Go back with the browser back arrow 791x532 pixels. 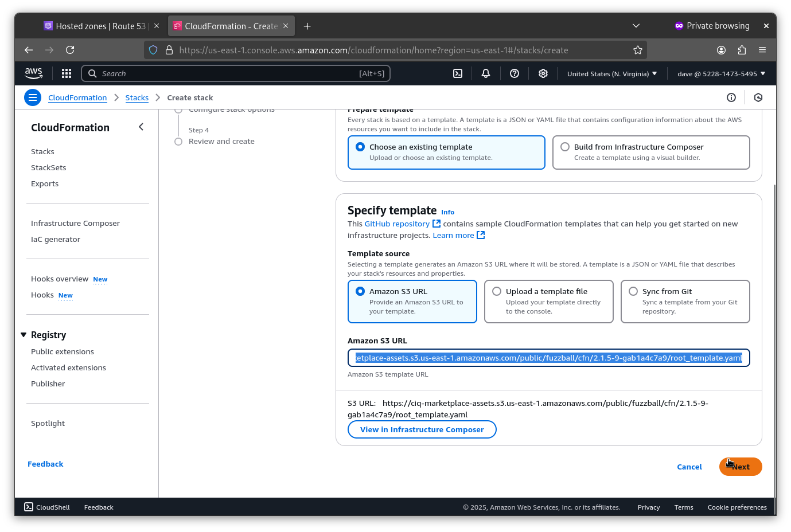(29, 50)
